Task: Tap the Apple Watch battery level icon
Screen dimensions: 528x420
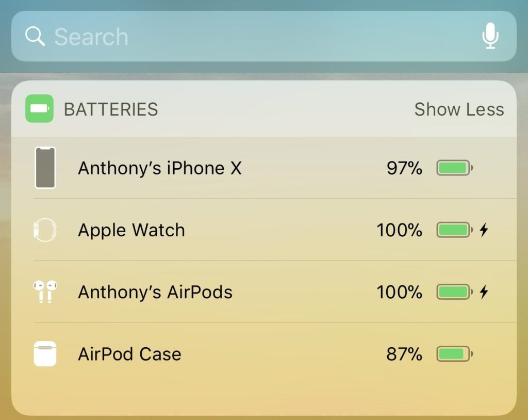Action: coord(454,230)
